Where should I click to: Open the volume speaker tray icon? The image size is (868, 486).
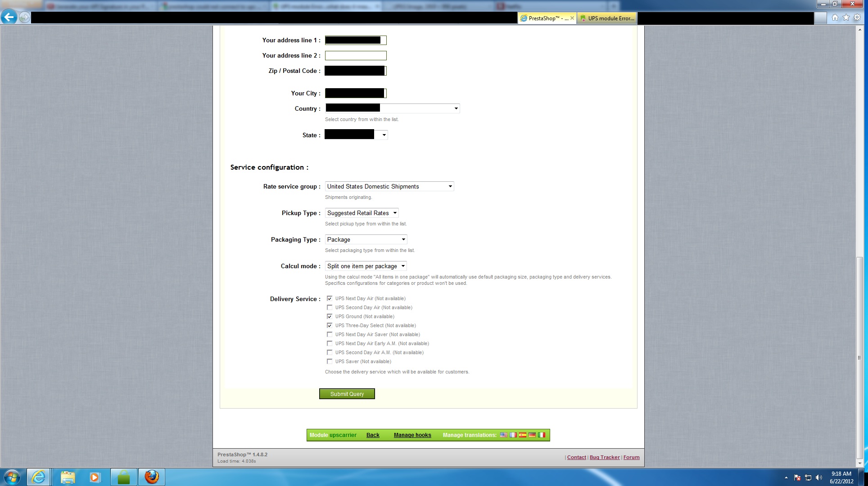(818, 477)
